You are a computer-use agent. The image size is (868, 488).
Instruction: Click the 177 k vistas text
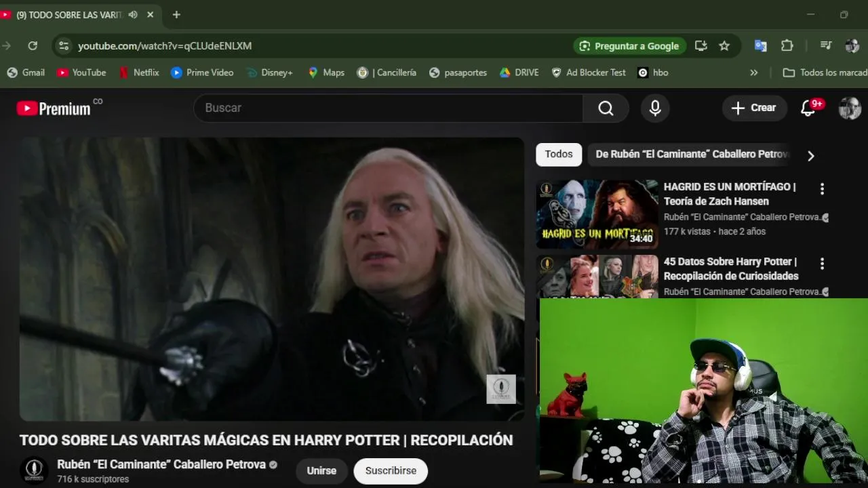pos(687,232)
